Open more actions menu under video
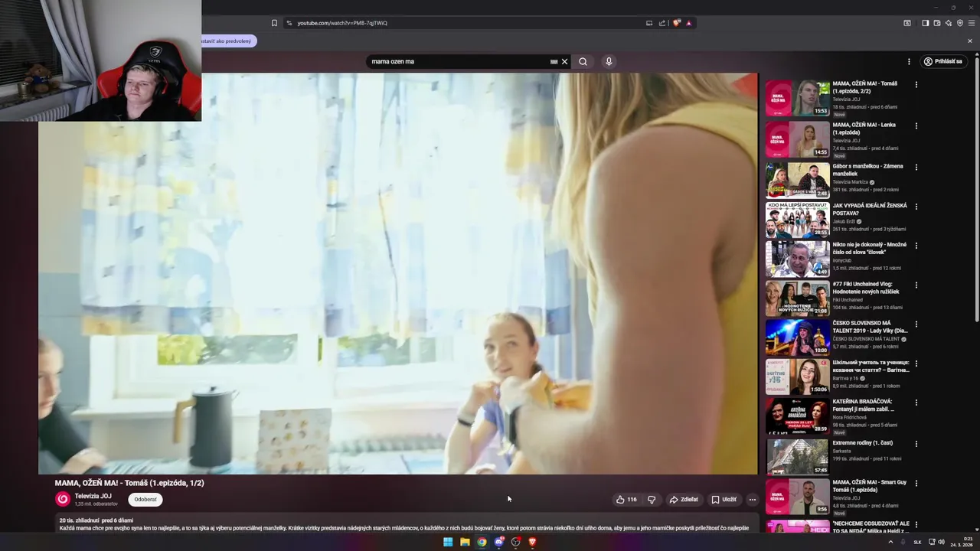Image resolution: width=980 pixels, height=551 pixels. [752, 499]
